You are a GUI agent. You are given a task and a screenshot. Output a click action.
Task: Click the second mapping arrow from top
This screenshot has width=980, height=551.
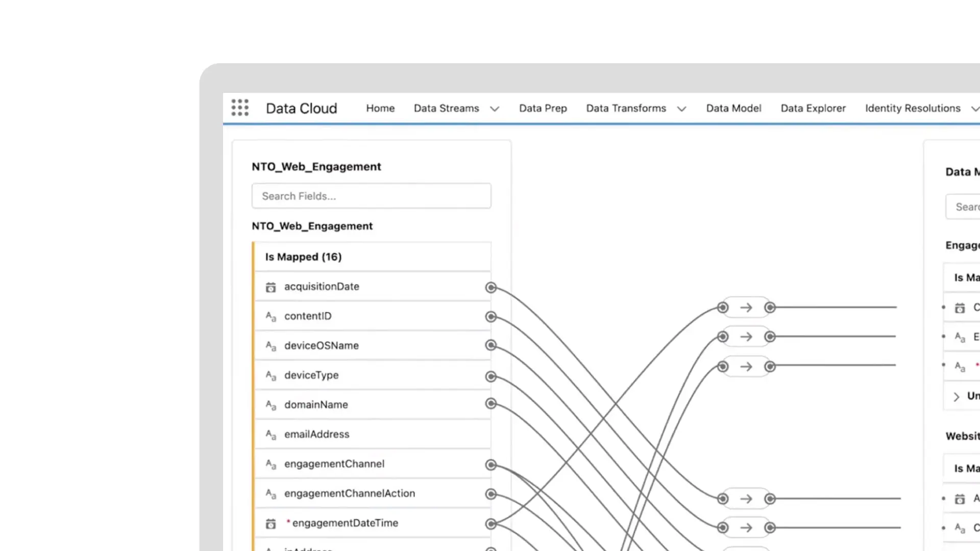pyautogui.click(x=746, y=337)
